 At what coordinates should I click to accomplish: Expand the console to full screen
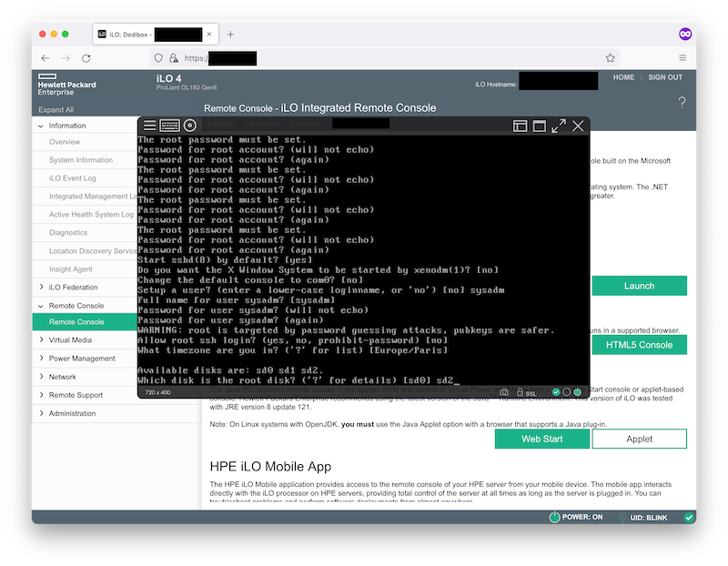coord(559,126)
